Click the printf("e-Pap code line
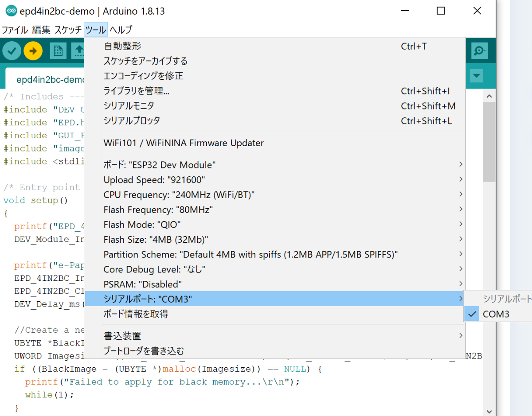 click(x=49, y=265)
